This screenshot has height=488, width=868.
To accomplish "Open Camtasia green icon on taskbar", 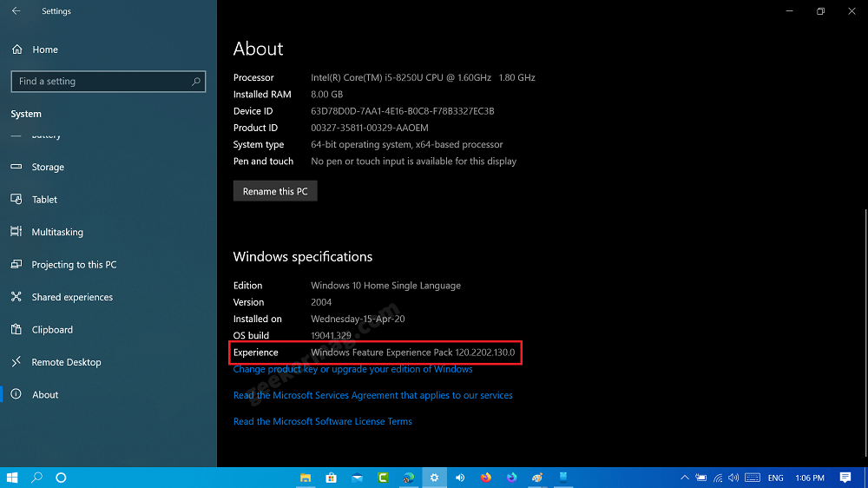I will click(383, 478).
